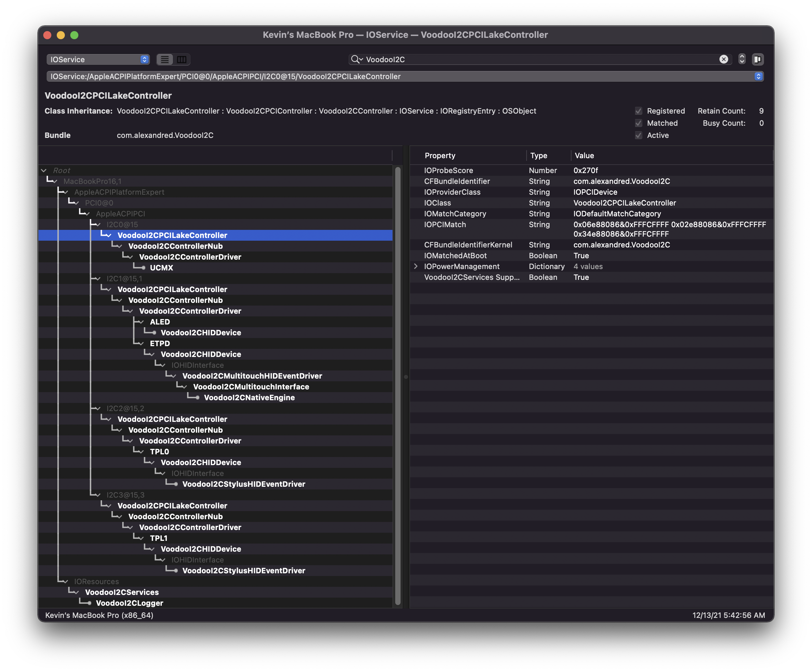Screen dimensions: 812x672
Task: Click search result next/previous stepper
Action: pos(742,59)
